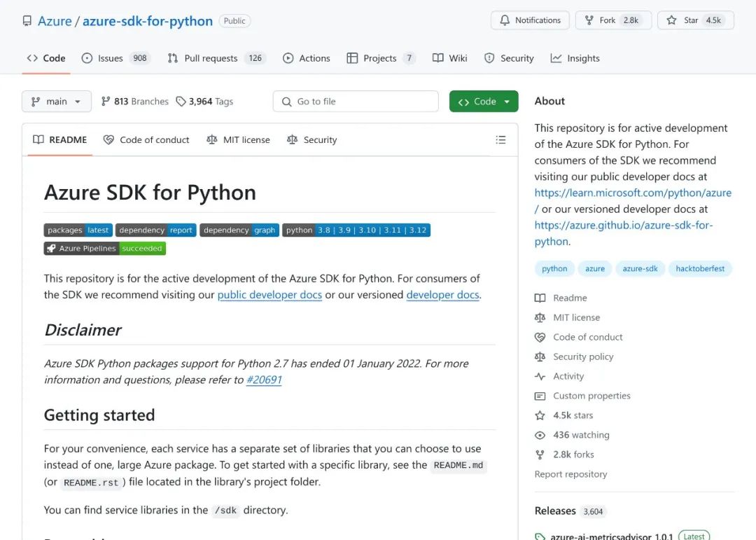Viewport: 756px width, 540px height.
Task: Open the versioned developer docs link in README
Action: click(442, 295)
